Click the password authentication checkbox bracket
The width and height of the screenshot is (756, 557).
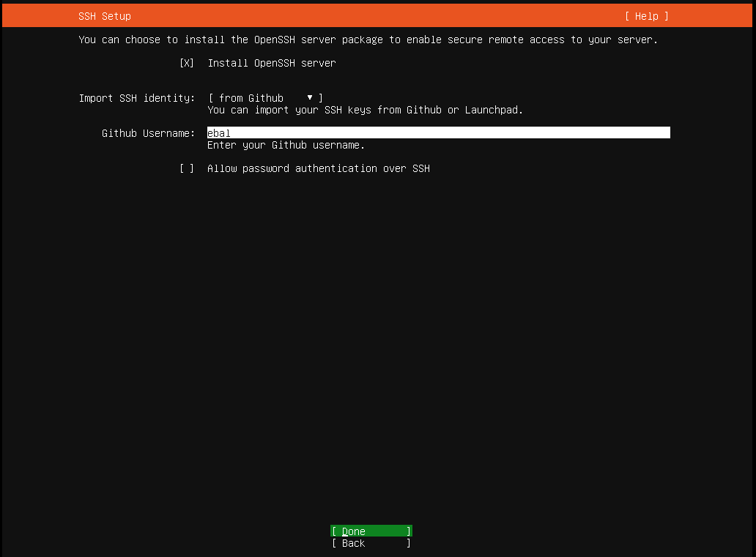(x=187, y=168)
